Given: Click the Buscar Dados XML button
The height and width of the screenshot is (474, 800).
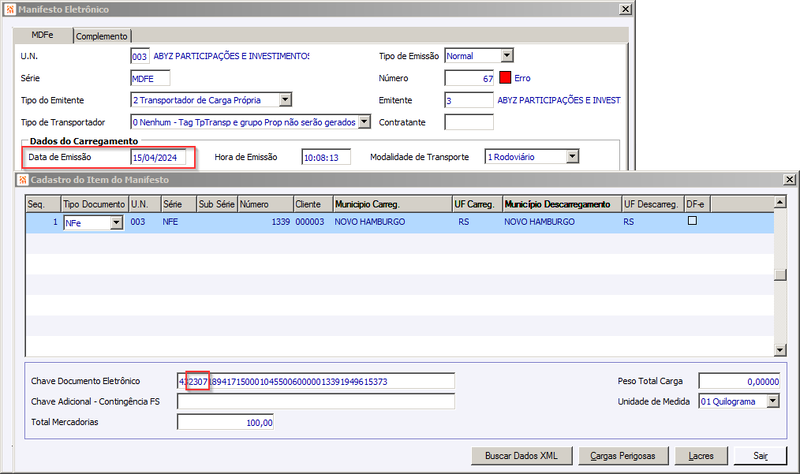Looking at the screenshot, I should [x=521, y=456].
